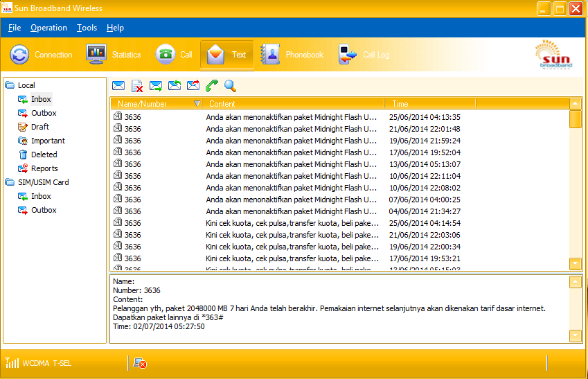Viewport: 588px width, 379px height.
Task: Click the New message envelope icon
Action: [x=118, y=85]
